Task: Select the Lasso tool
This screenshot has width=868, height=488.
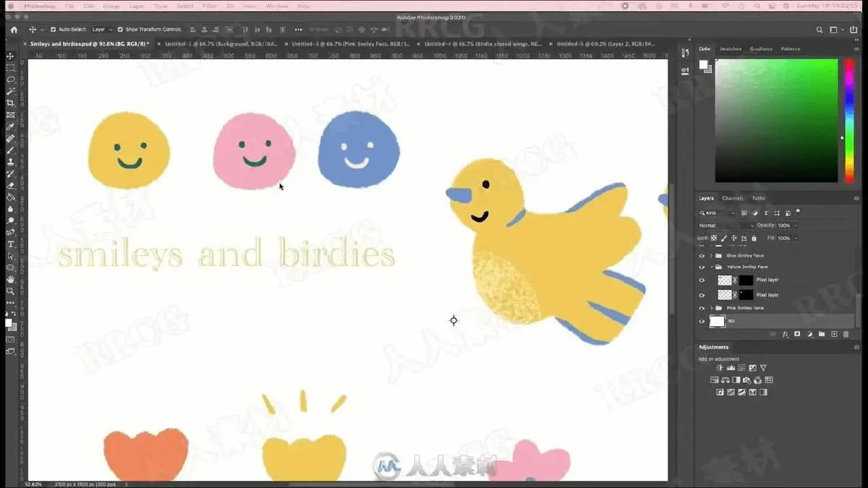Action: point(10,80)
